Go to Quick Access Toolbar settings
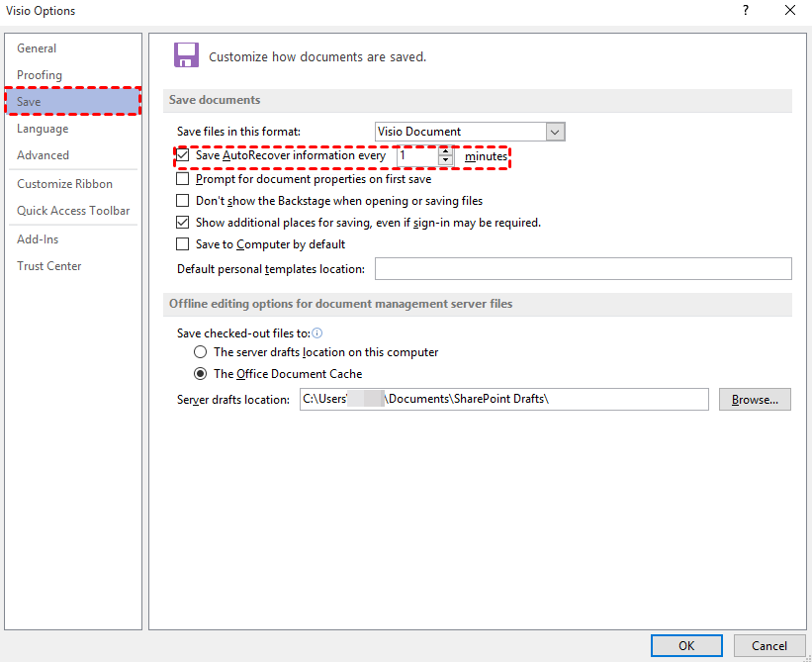 coord(73,211)
